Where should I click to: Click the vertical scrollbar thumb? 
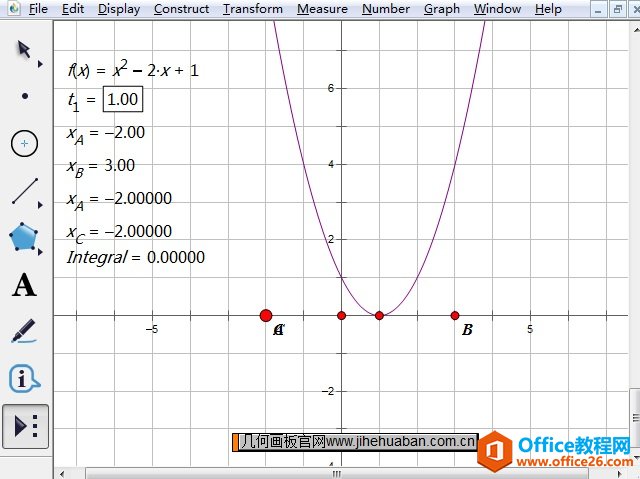(x=635, y=417)
